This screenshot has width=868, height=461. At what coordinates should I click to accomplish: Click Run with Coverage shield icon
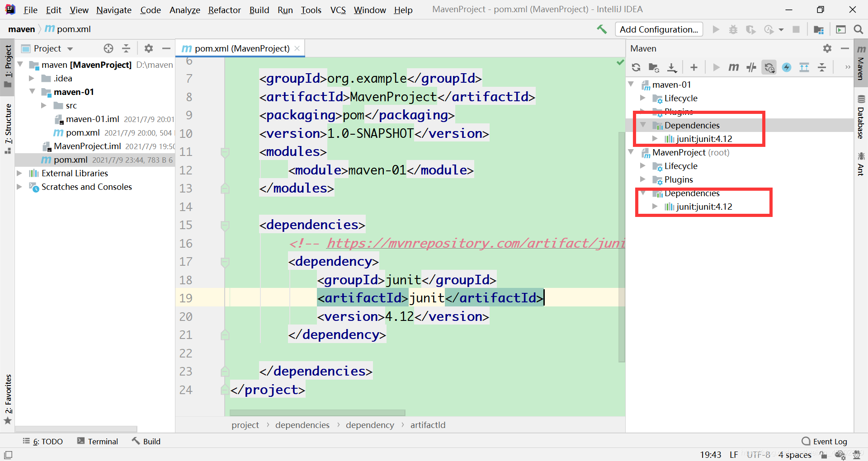pos(751,29)
